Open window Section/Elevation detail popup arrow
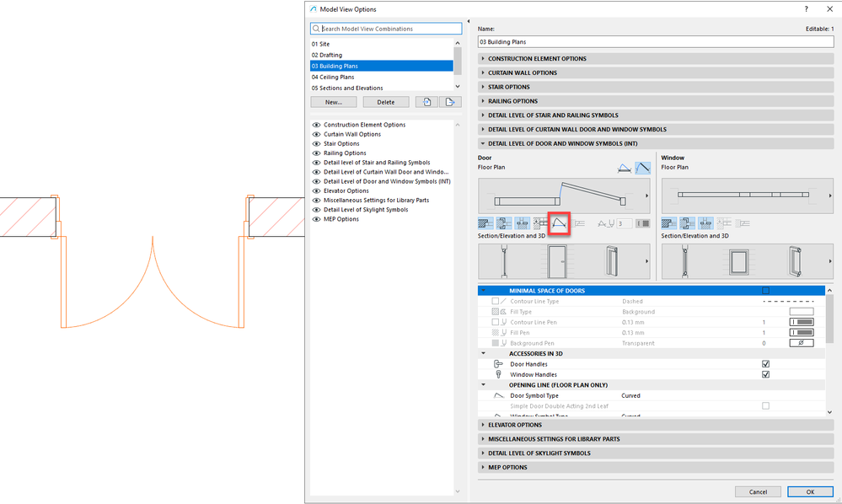The image size is (842, 504). point(830,261)
